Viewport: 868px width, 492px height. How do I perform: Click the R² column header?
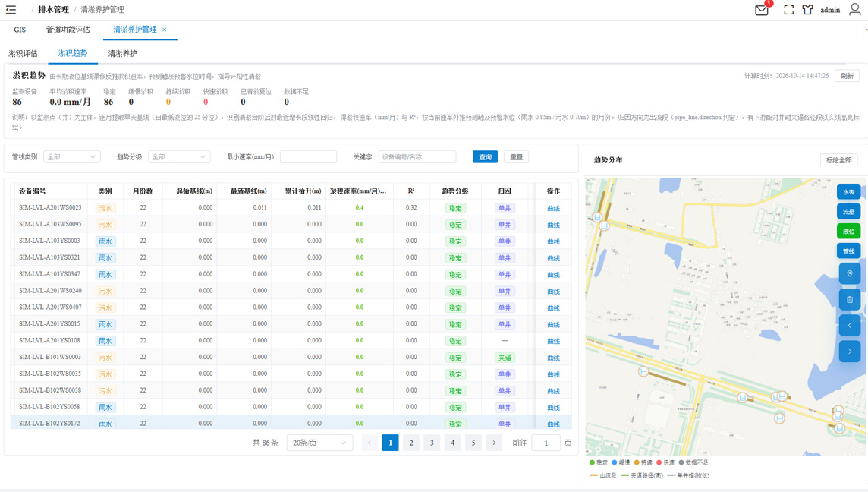click(x=411, y=191)
